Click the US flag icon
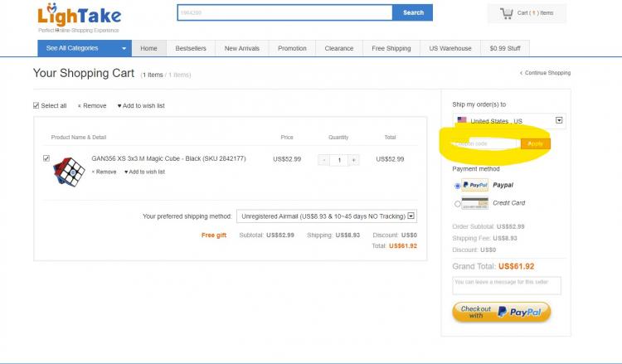 pyautogui.click(x=462, y=120)
